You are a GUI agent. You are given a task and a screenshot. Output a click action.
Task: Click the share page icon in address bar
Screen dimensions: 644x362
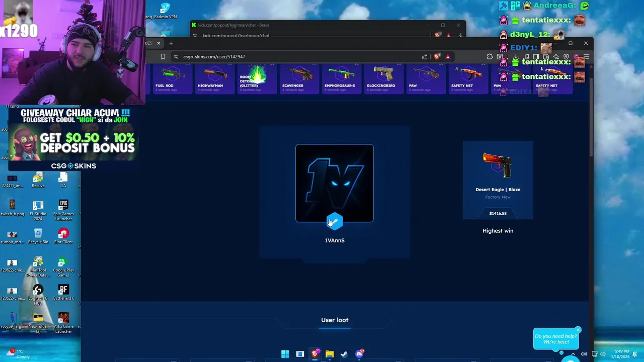coord(425,57)
